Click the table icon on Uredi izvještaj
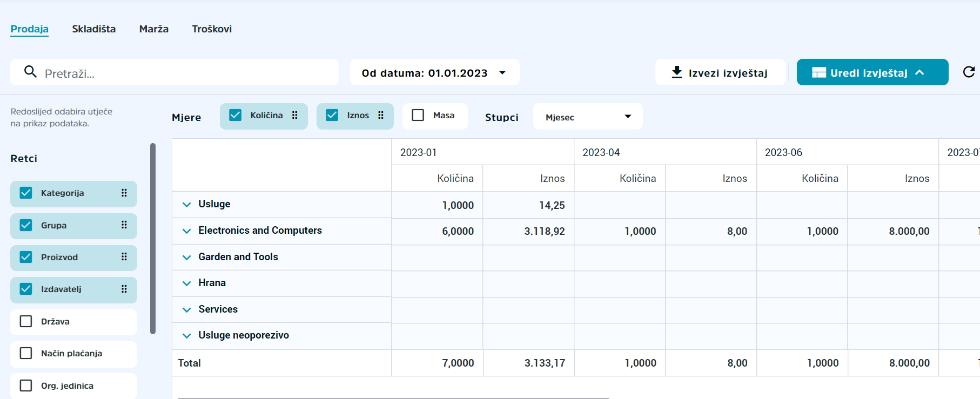The height and width of the screenshot is (399, 980). (x=818, y=72)
